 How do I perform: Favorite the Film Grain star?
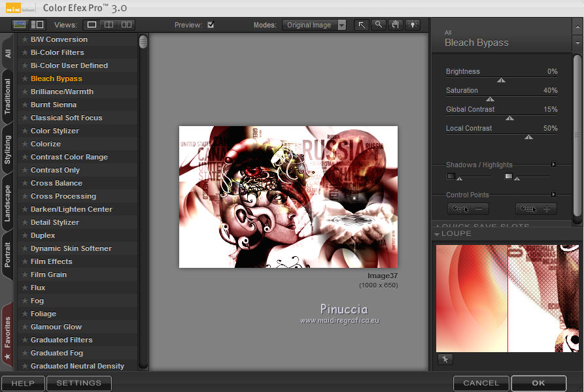click(x=25, y=274)
